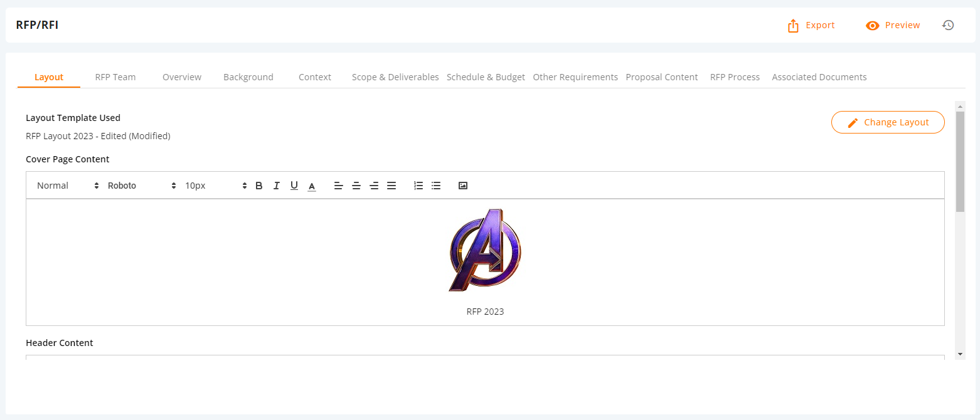Open the Schedule & Budget tab

486,77
